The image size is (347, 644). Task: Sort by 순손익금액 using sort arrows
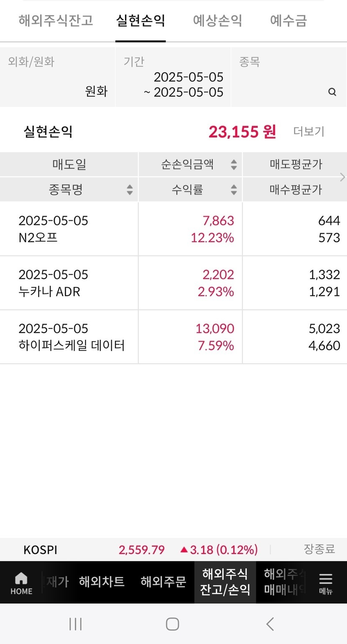click(234, 165)
